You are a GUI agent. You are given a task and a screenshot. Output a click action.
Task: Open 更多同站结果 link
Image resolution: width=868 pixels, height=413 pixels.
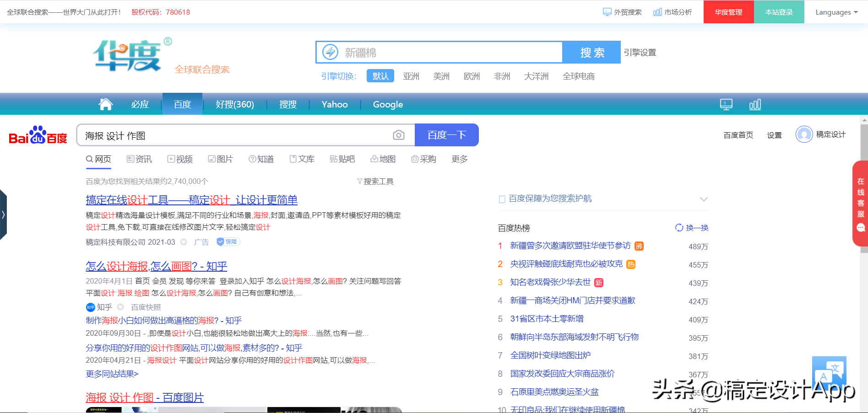click(112, 374)
